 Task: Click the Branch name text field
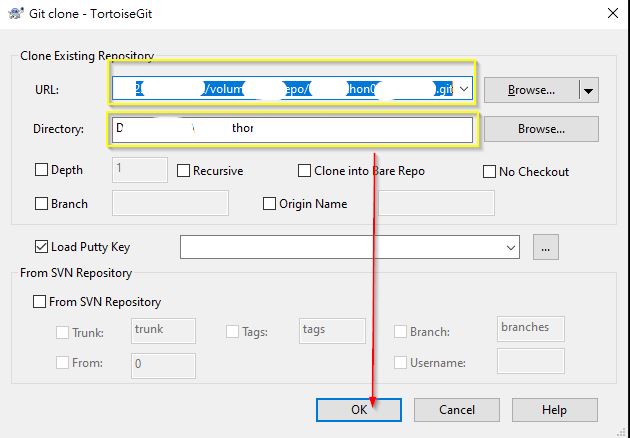coord(170,203)
